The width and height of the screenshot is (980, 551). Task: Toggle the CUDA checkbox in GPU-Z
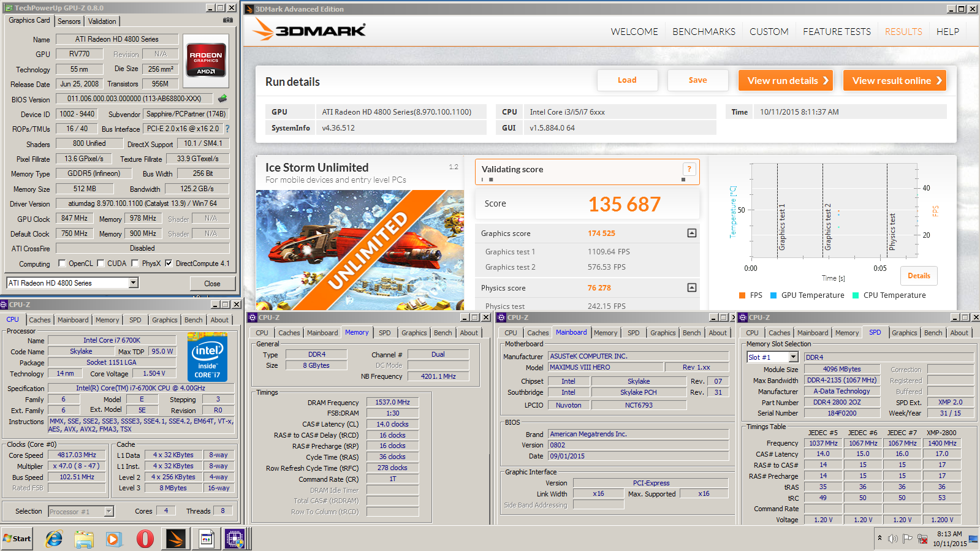(x=101, y=264)
